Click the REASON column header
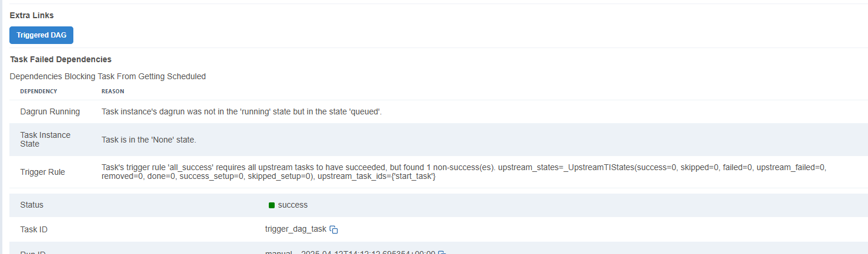Image resolution: width=868 pixels, height=254 pixels. click(x=113, y=92)
